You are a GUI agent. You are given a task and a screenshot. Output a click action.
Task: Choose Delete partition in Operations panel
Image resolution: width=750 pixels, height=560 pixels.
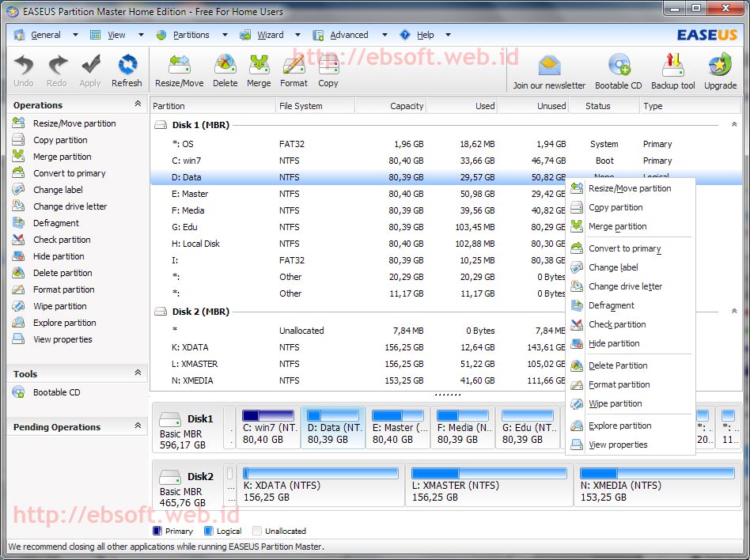click(52, 273)
